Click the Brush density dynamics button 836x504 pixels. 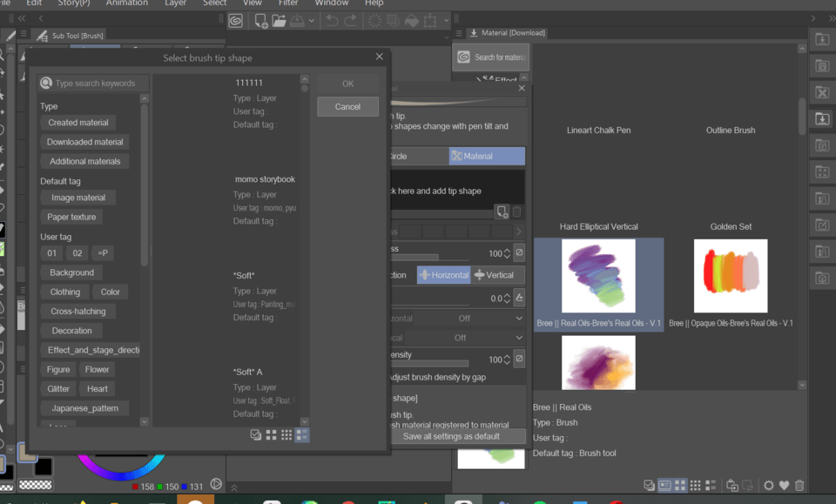[x=519, y=360]
